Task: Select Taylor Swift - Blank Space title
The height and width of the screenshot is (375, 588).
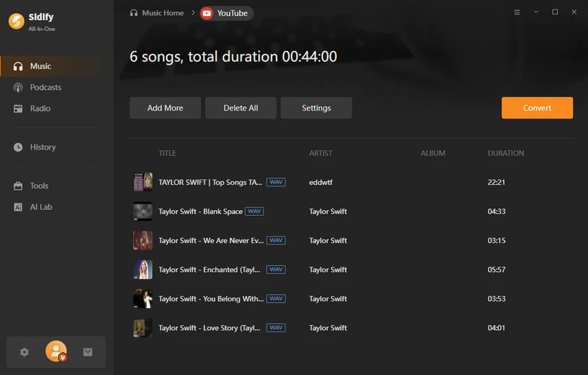Action: pos(201,211)
